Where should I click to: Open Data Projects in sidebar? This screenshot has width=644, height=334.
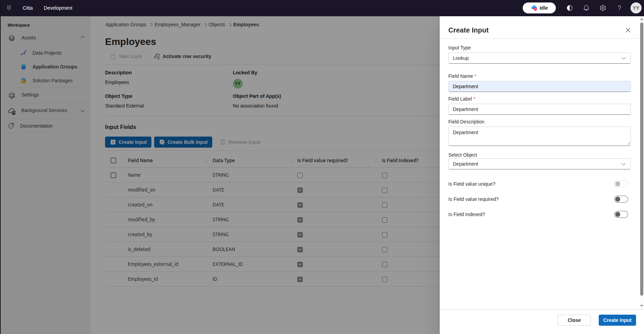(47, 53)
